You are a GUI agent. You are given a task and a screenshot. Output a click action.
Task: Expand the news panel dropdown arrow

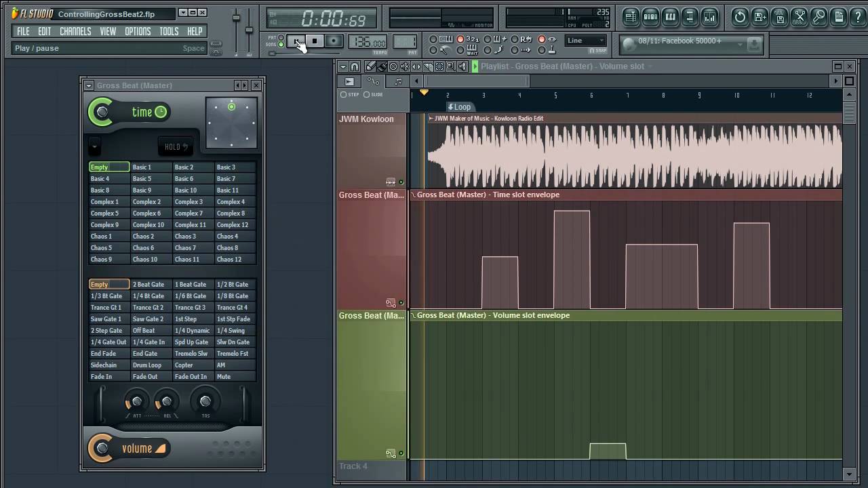[x=740, y=44]
